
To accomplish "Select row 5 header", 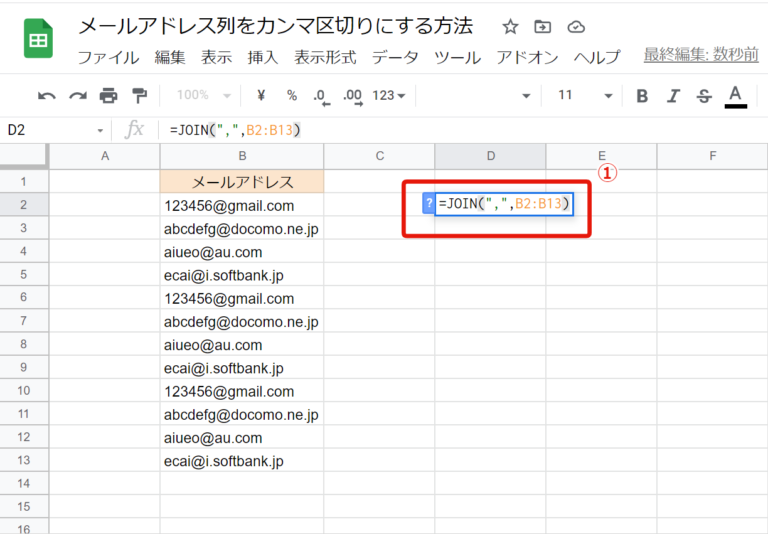I will (x=24, y=275).
